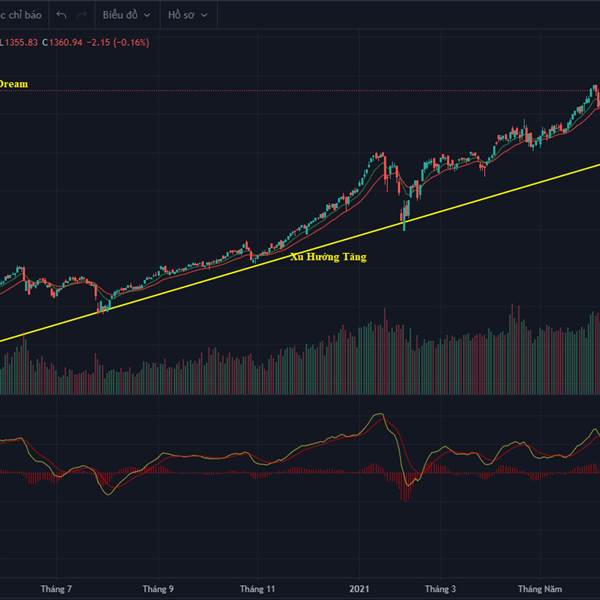Open the Hồ sơ dropdown

click(188, 15)
